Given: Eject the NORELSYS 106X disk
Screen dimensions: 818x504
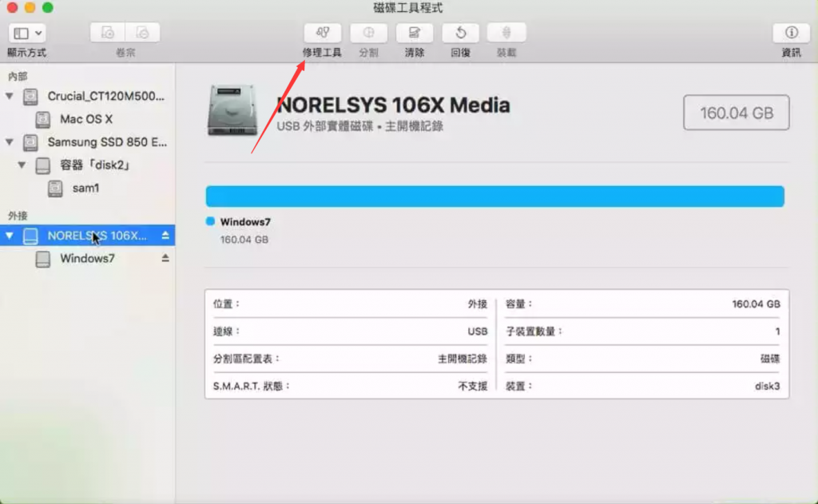Looking at the screenshot, I should (165, 236).
